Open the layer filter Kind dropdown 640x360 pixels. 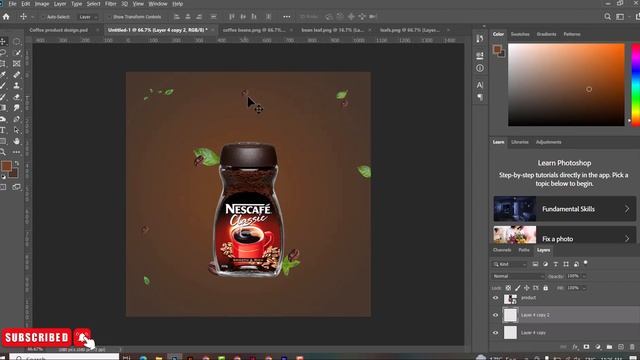click(510, 264)
